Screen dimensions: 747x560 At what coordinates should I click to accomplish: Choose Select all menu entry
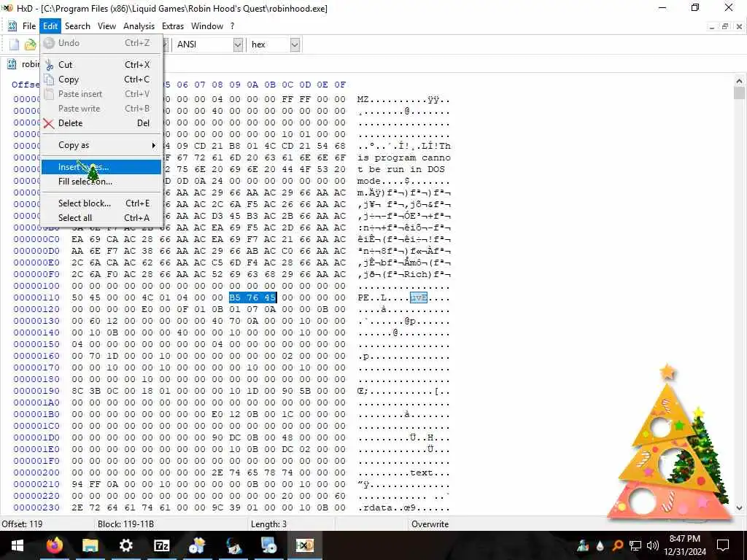click(101, 218)
